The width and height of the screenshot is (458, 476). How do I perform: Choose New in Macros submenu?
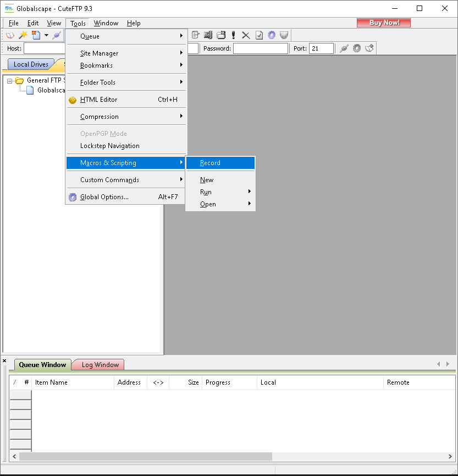pos(220,180)
